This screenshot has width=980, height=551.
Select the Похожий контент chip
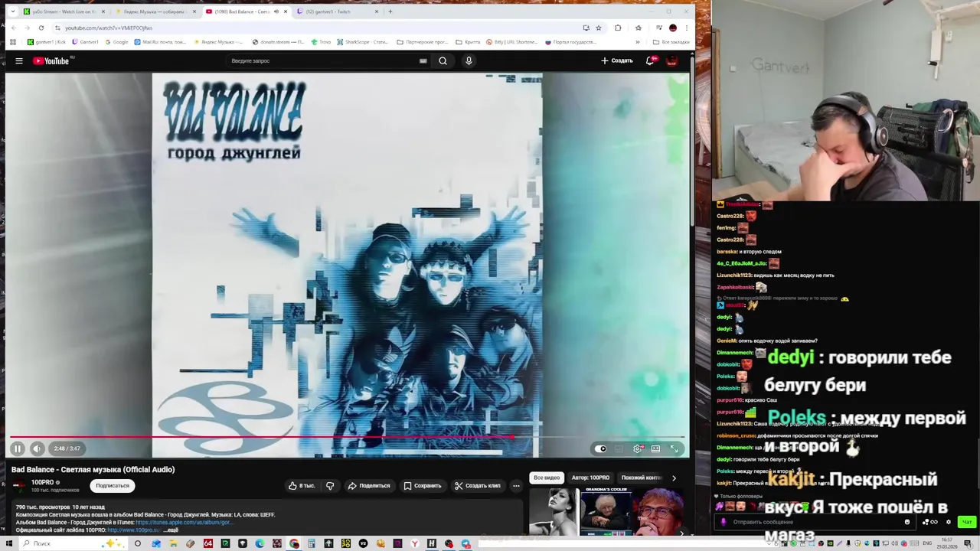tap(642, 478)
